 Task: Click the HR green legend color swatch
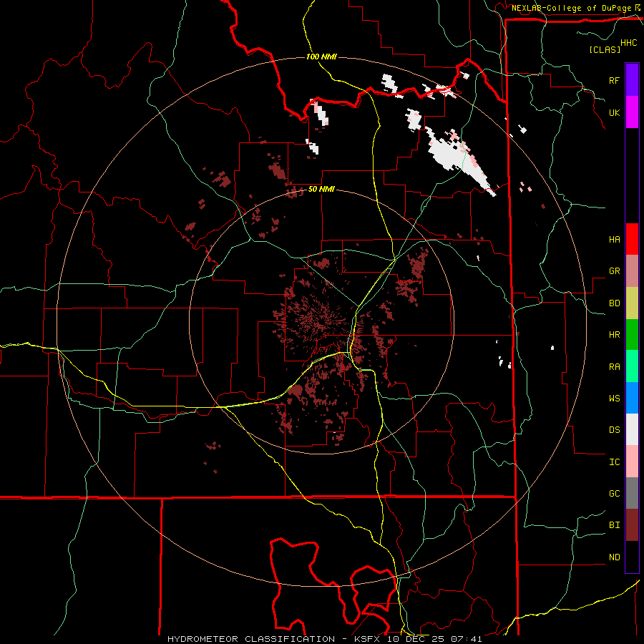[x=632, y=335]
